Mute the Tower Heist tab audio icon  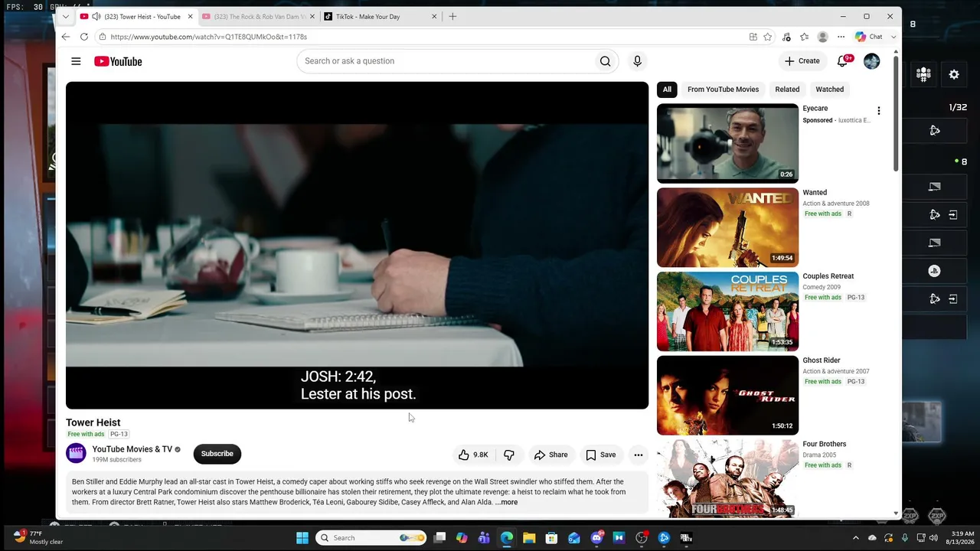tap(96, 16)
